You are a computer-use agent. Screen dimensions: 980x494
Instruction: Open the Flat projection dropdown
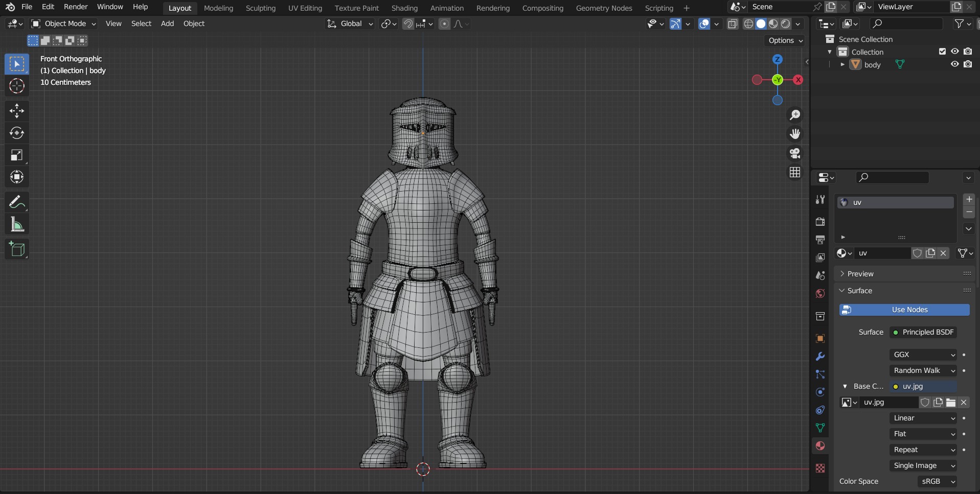(x=923, y=434)
